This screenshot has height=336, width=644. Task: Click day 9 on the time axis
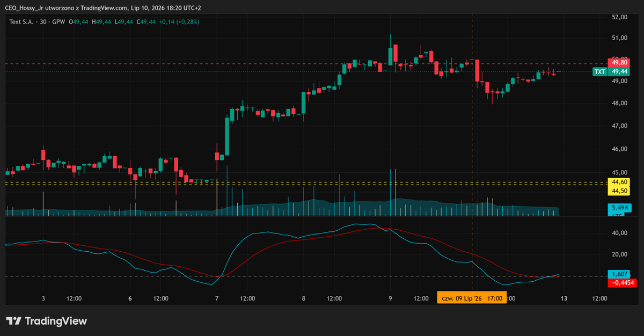click(x=390, y=298)
